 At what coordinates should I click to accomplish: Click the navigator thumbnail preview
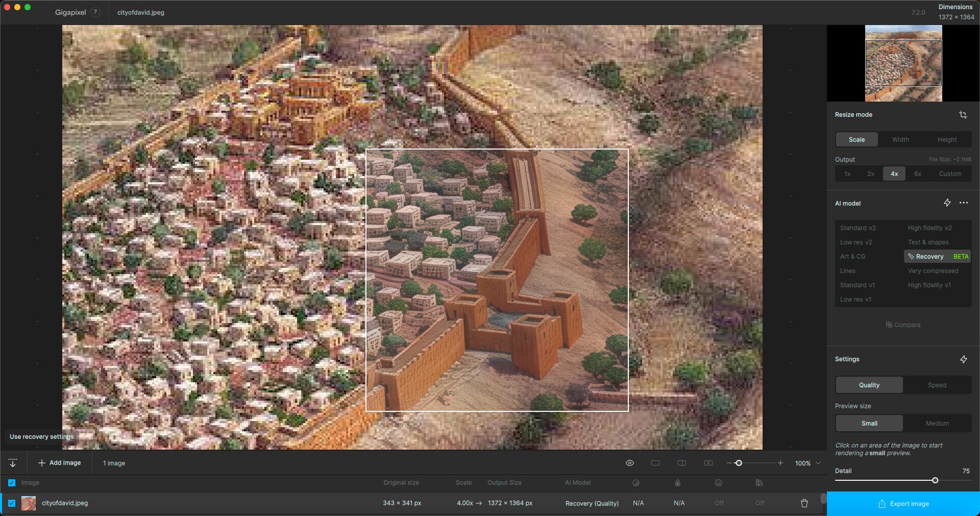click(x=903, y=63)
